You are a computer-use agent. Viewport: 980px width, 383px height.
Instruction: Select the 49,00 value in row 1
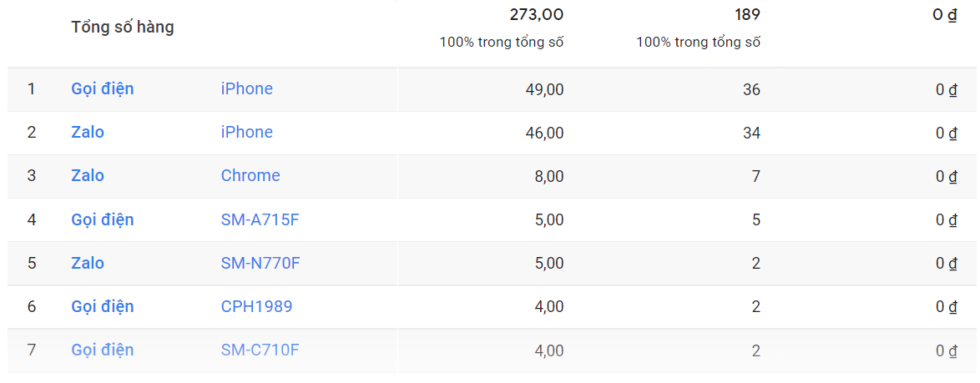coord(545,90)
